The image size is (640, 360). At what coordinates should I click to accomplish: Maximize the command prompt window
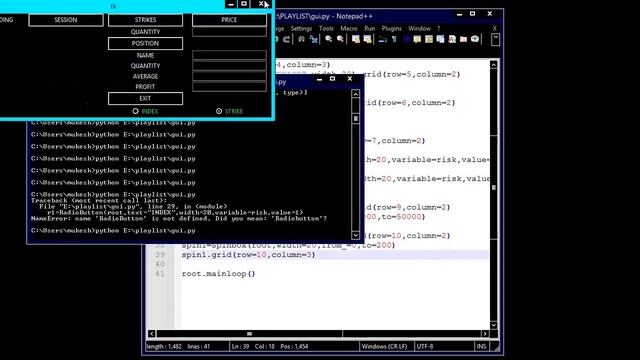333,78
